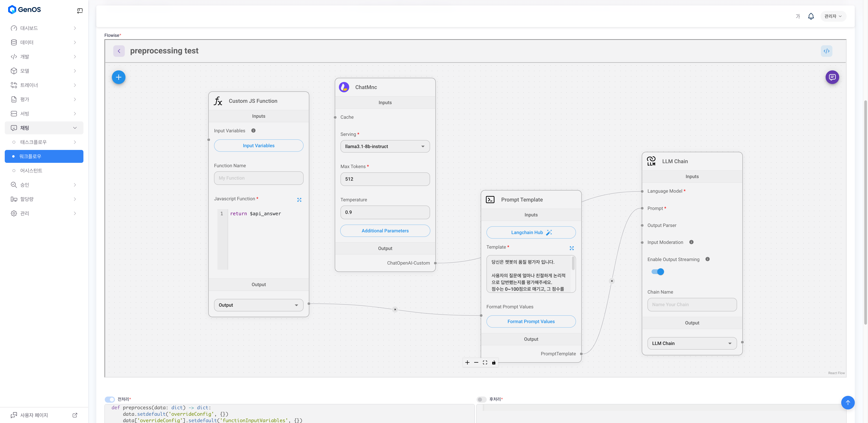Open the 어시스턴트 sidebar menu item
The width and height of the screenshot is (868, 423).
31,171
